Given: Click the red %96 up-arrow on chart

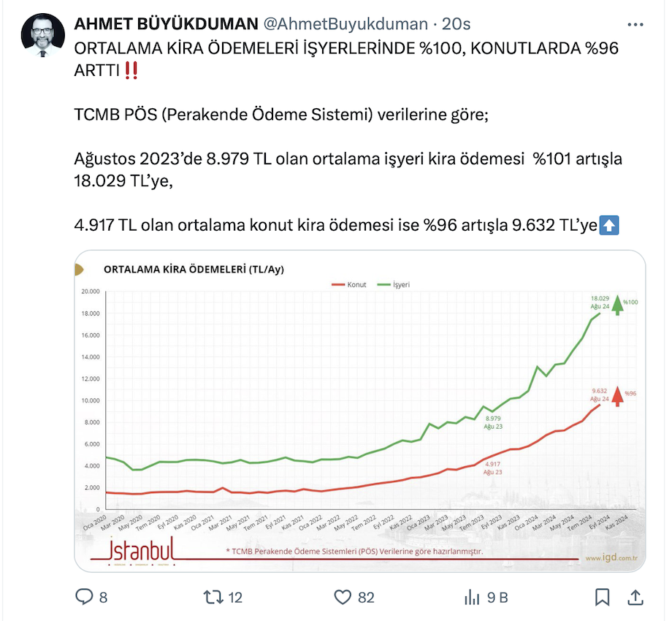Looking at the screenshot, I should click(618, 395).
